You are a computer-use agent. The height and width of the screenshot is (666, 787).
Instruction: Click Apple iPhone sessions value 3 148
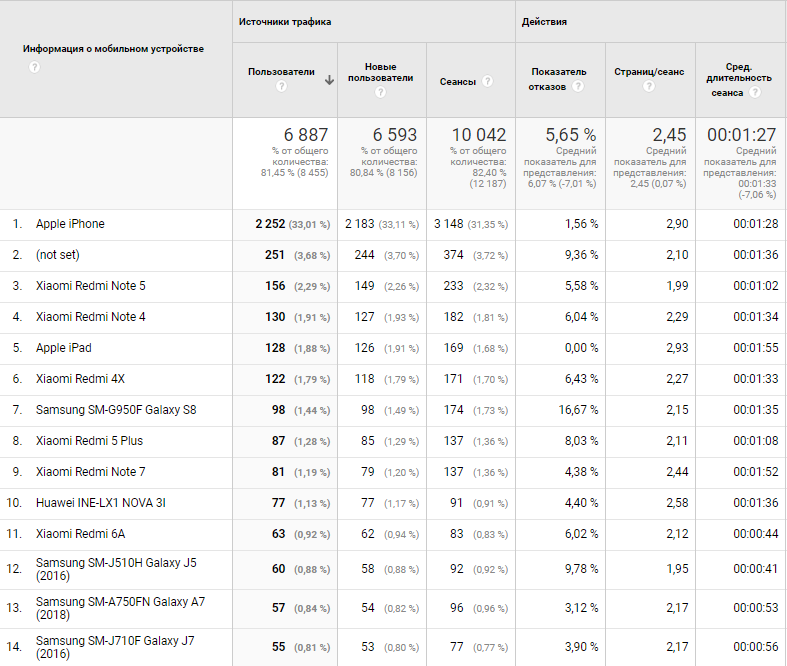(x=449, y=224)
